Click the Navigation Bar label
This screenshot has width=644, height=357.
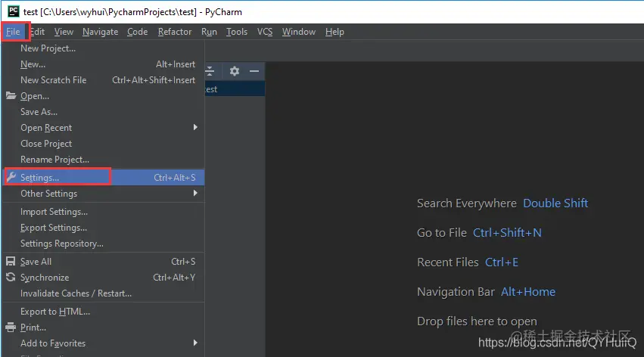point(456,292)
